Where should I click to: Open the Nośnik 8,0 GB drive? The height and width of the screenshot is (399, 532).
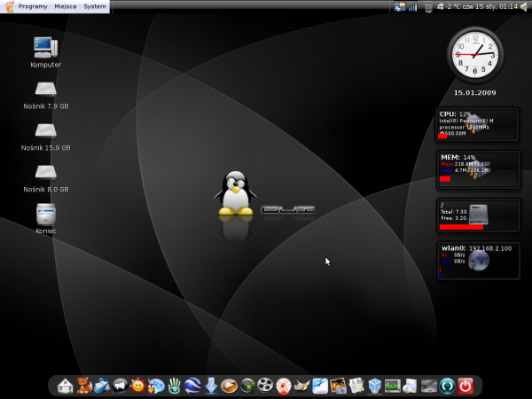46,178
